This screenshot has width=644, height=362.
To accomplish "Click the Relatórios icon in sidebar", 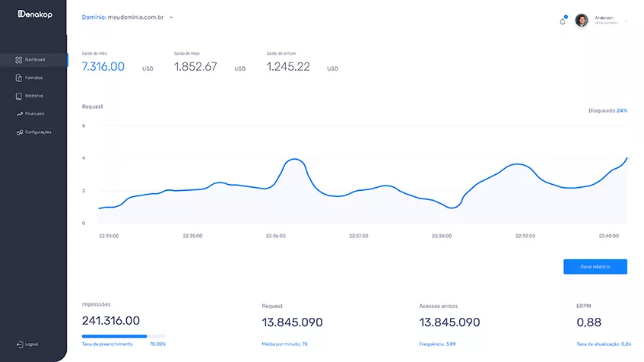I will 18,96.
